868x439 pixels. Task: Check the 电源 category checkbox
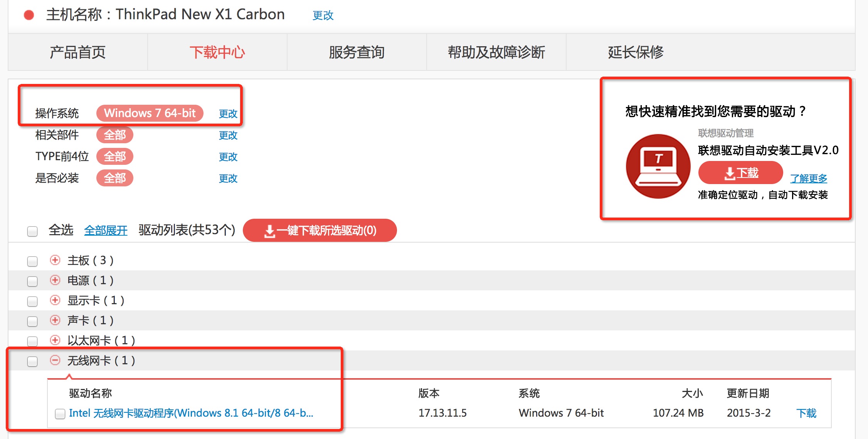click(32, 281)
